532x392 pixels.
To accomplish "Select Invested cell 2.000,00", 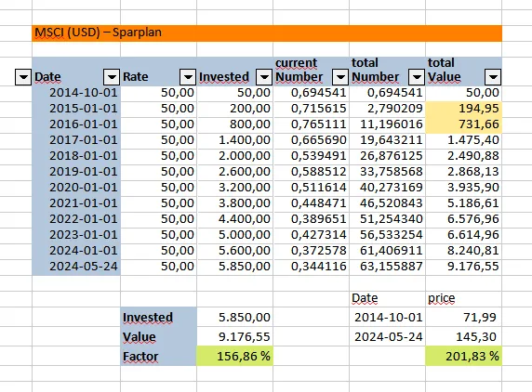I will tap(234, 156).
